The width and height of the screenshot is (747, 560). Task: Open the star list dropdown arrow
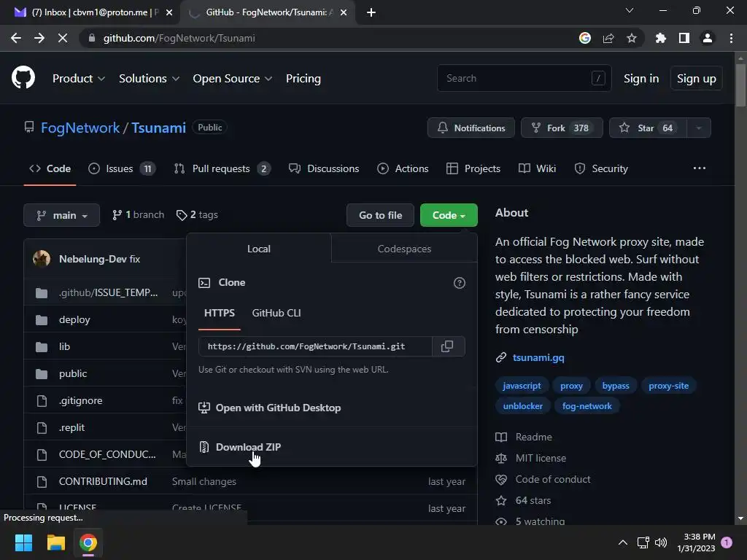point(699,128)
